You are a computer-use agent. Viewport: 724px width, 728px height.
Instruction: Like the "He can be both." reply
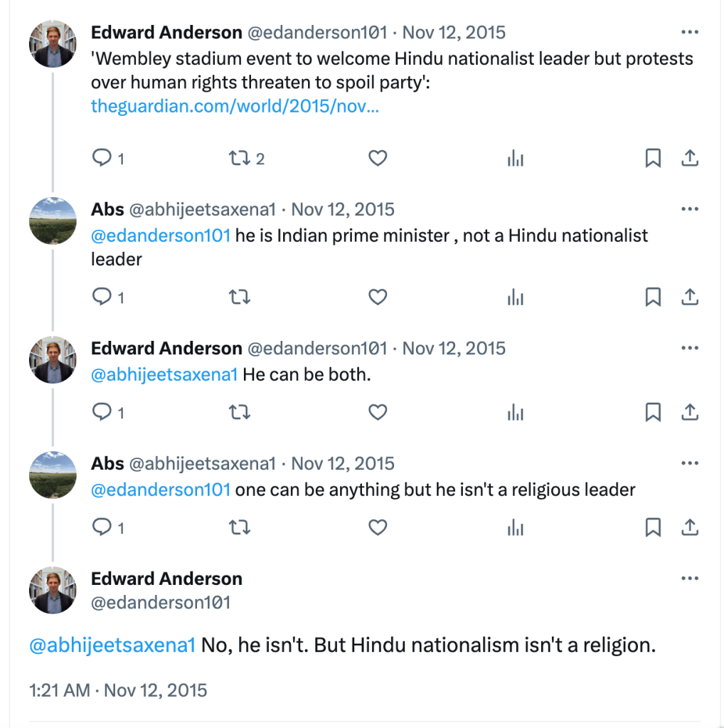[378, 412]
